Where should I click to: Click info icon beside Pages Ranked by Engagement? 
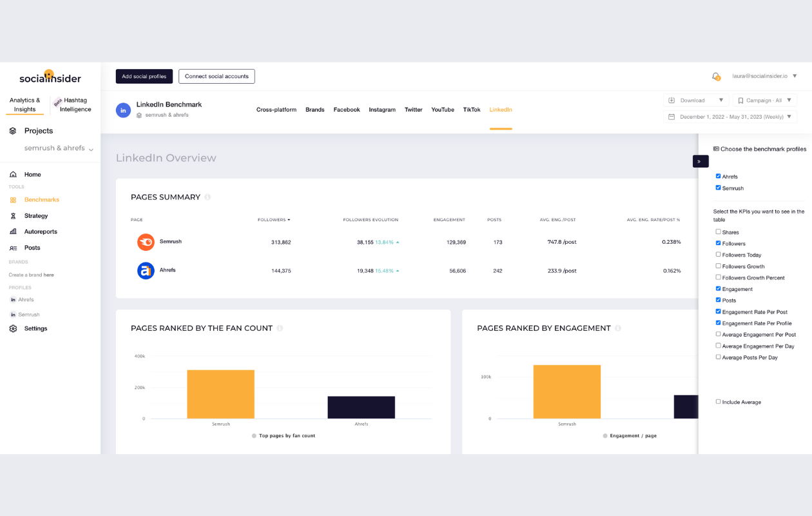coord(618,328)
